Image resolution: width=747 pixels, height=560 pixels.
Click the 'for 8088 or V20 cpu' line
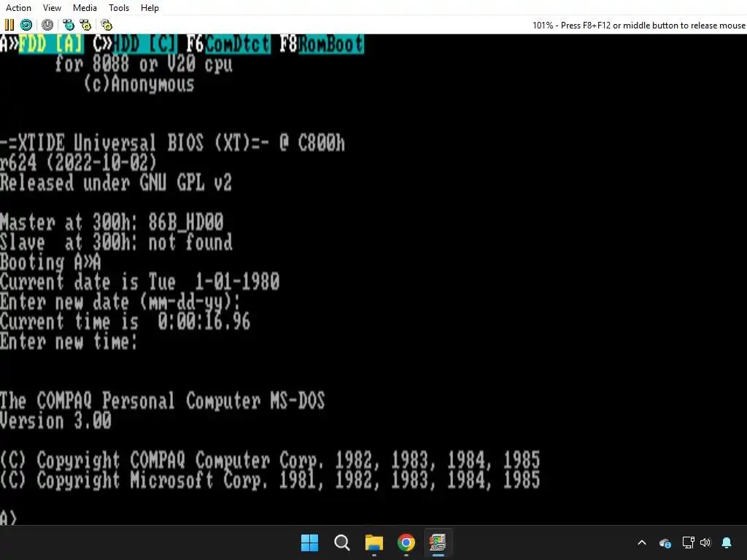coord(144,64)
